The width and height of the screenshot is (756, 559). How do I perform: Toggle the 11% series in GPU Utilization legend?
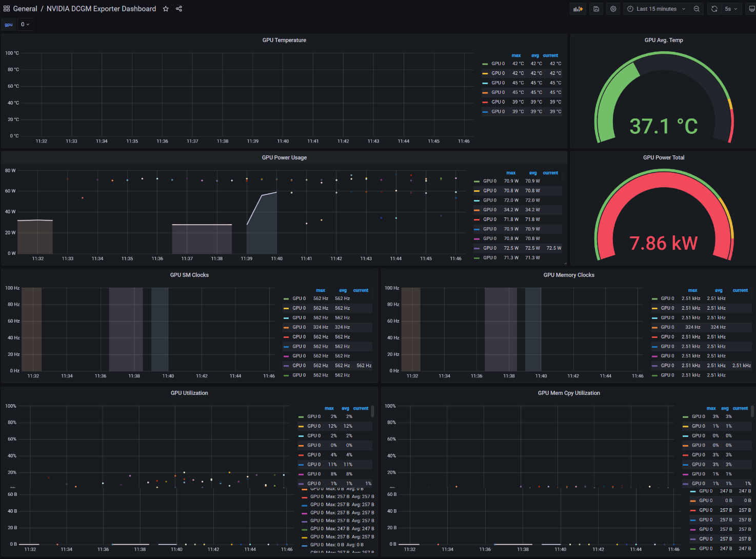coord(314,464)
